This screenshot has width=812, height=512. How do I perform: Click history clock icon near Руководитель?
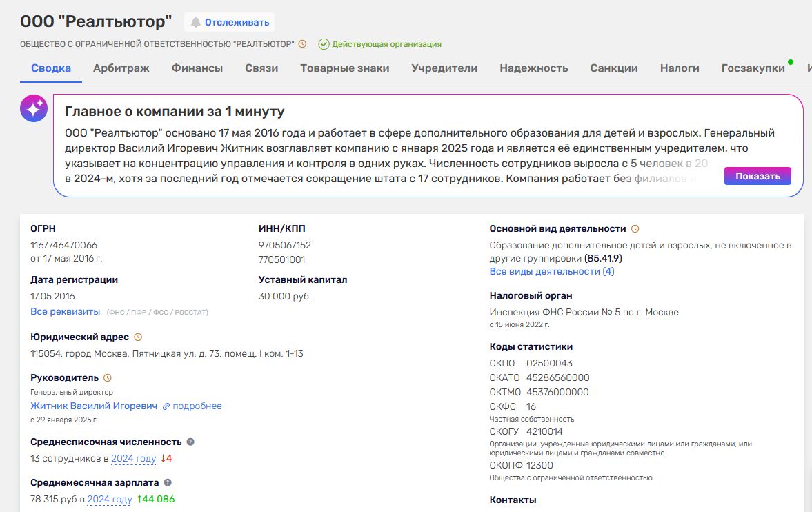(x=107, y=378)
